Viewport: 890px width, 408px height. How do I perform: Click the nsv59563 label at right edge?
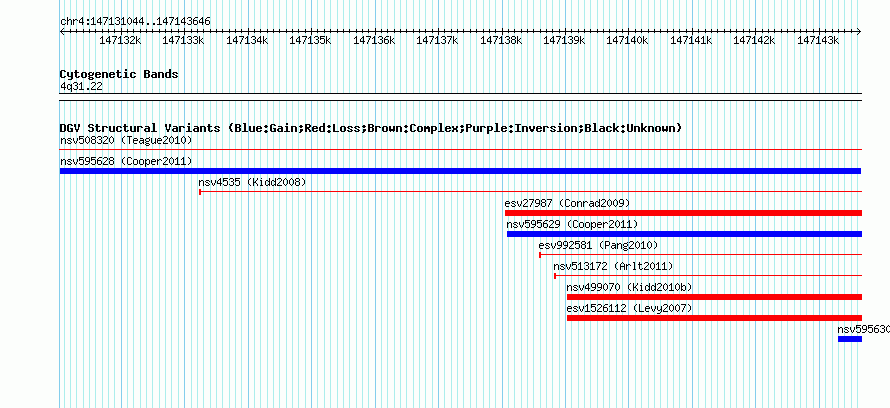(x=863, y=329)
